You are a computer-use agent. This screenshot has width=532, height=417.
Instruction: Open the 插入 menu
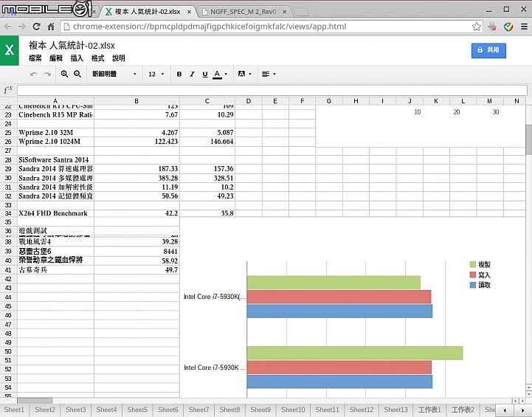click(77, 58)
